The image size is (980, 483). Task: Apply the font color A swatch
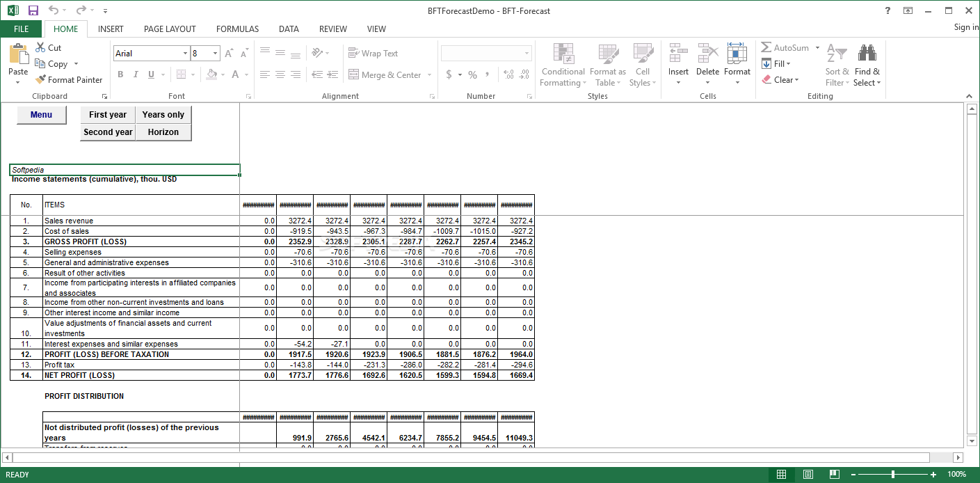point(236,74)
